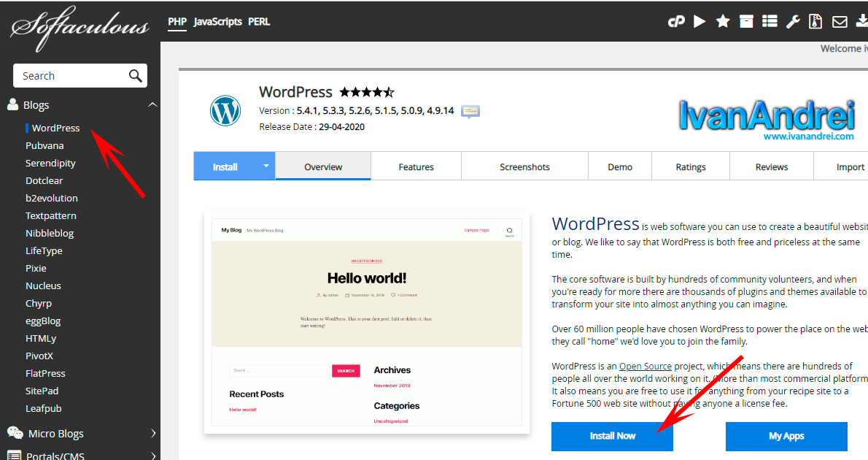Open the star ratings icon in toolbar
This screenshot has height=460, width=868.
[722, 22]
